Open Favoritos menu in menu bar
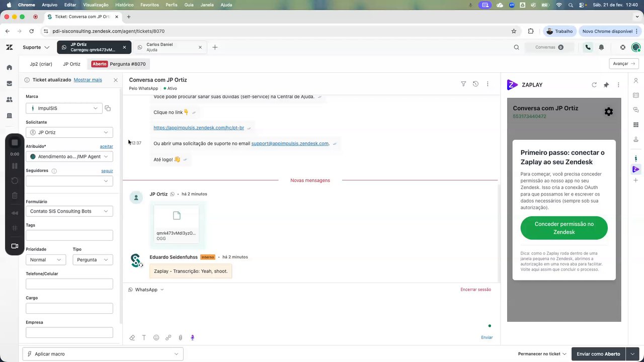This screenshot has height=362, width=644. [149, 5]
